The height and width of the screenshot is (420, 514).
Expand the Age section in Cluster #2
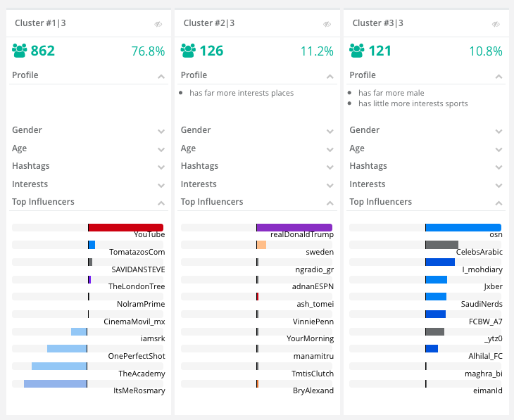tap(330, 150)
